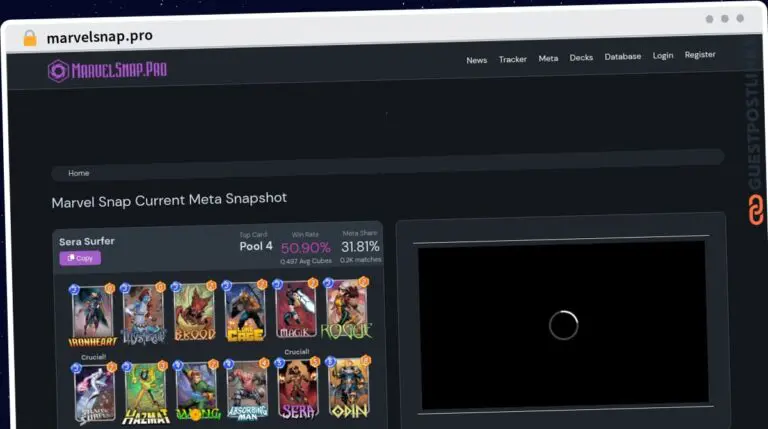768x429 pixels.
Task: Open the Sera Surfer deck title
Action: (x=87, y=241)
